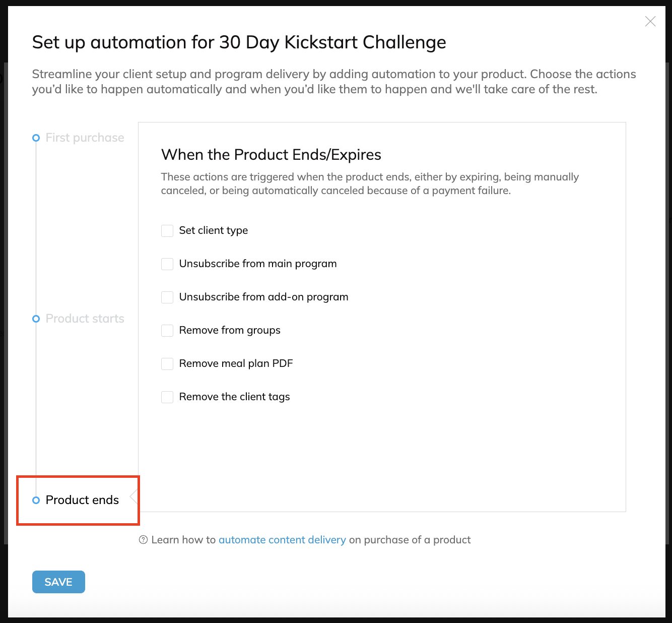The image size is (672, 623).
Task: Enable the Set client type checkbox
Action: [x=167, y=231]
